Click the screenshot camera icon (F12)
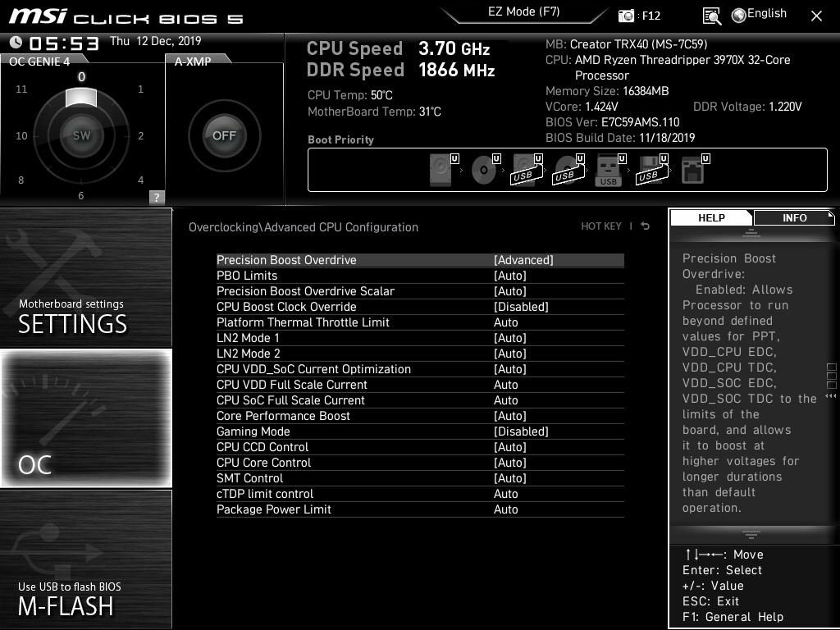 pyautogui.click(x=627, y=16)
